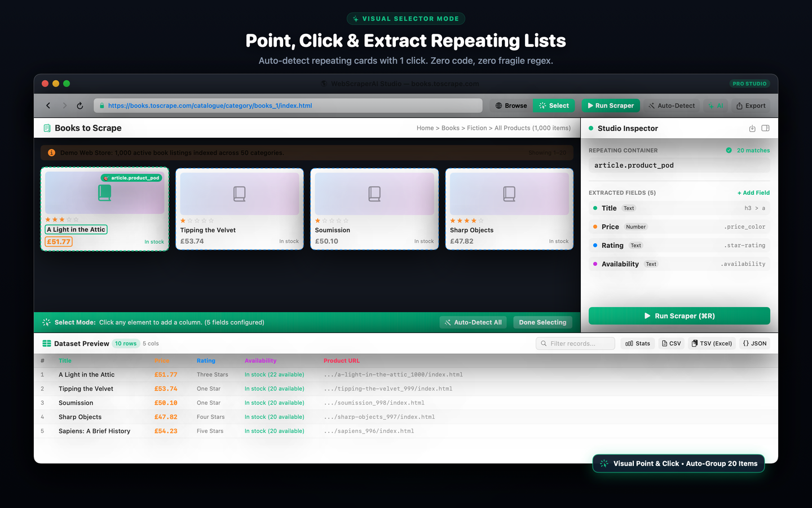
Task: Select the Availability extracted field row
Action: (679, 264)
